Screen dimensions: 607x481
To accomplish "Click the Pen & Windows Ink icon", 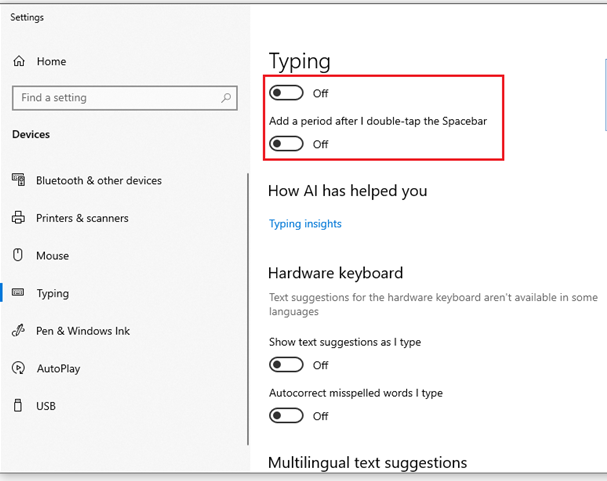I will pos(18,331).
